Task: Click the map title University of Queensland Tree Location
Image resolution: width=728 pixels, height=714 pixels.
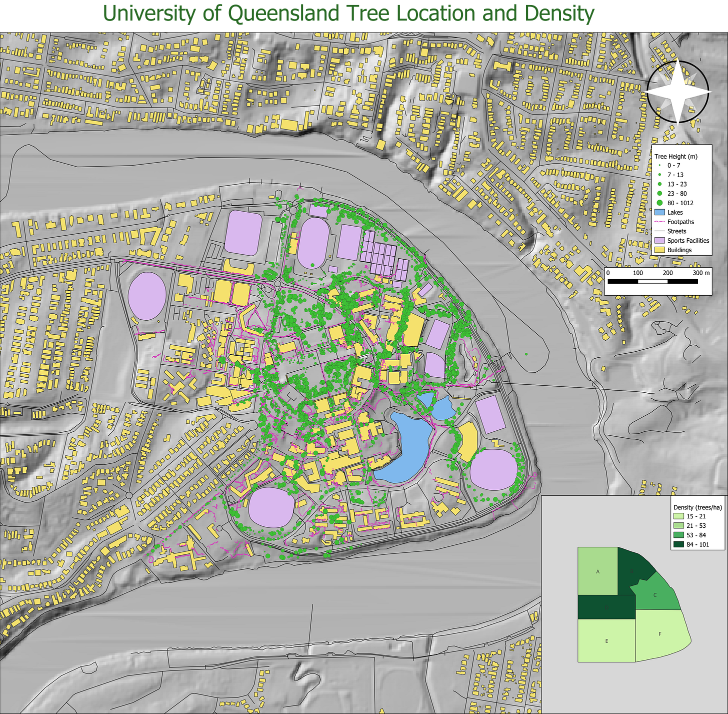Action: pos(348,14)
